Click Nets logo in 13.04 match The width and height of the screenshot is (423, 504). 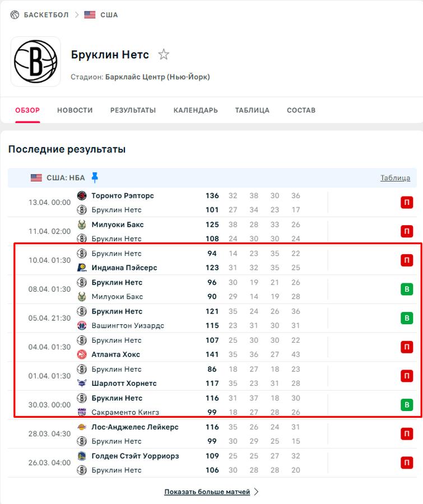tap(82, 209)
